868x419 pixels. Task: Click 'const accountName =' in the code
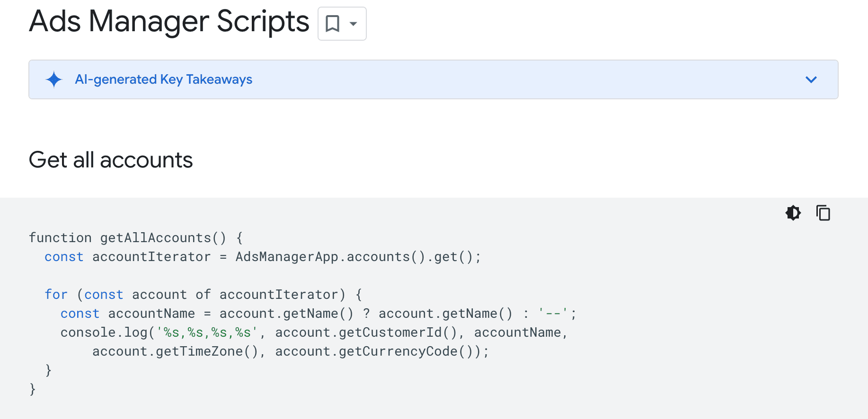(136, 314)
